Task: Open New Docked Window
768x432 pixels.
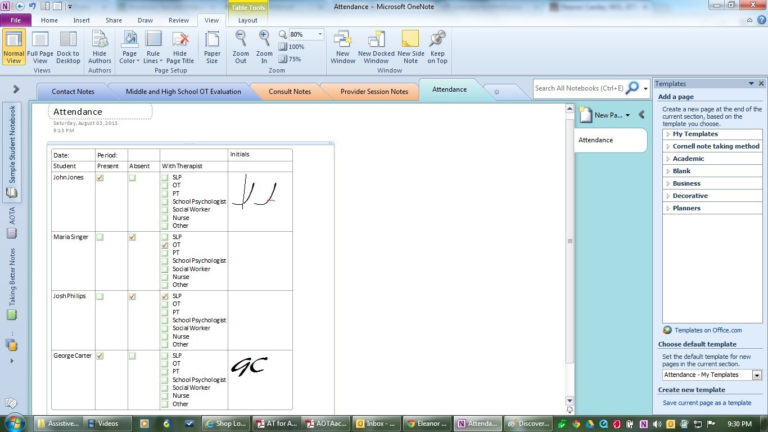Action: pyautogui.click(x=376, y=47)
